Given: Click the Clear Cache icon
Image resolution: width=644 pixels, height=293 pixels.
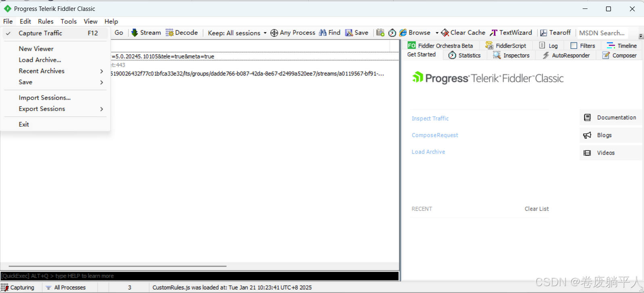Looking at the screenshot, I should (445, 33).
